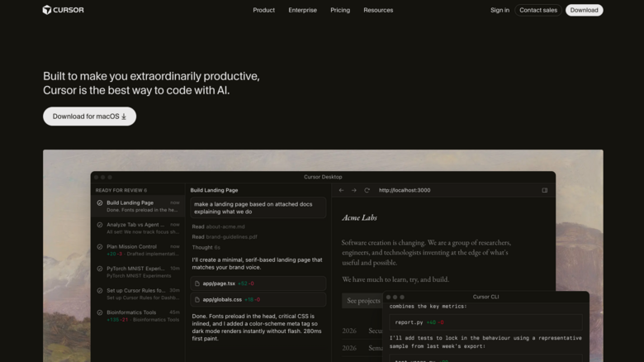
Task: Click the check icon beside Bioinformatics Tools
Action: pyautogui.click(x=100, y=312)
